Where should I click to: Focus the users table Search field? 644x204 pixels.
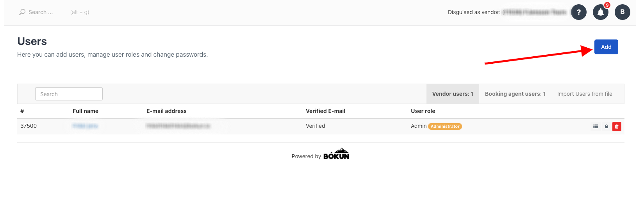point(69,94)
